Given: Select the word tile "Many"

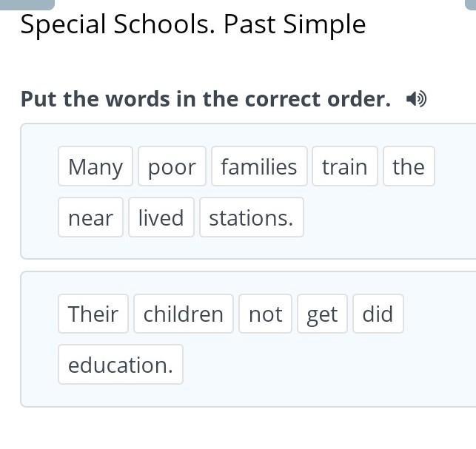Looking at the screenshot, I should click(95, 166).
